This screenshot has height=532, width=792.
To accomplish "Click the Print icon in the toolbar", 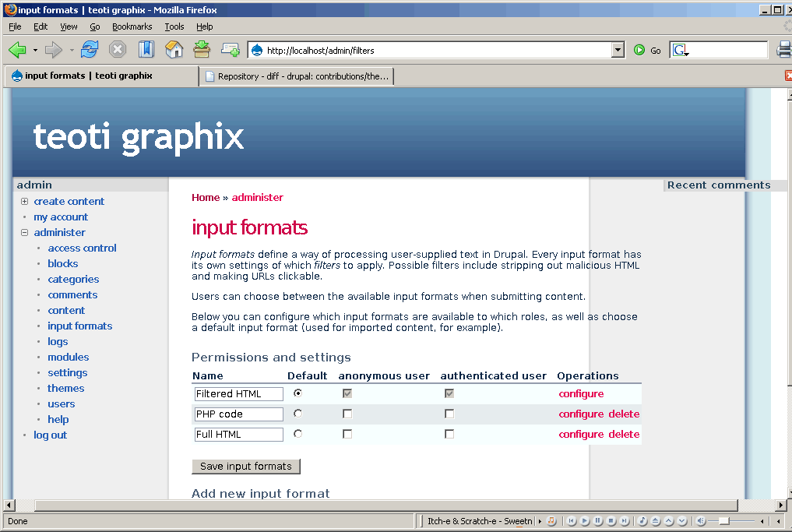I will [x=783, y=50].
